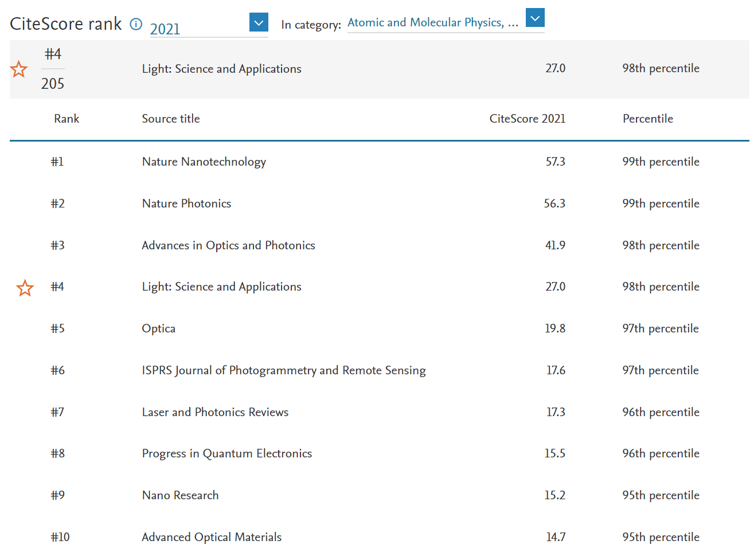The width and height of the screenshot is (754, 560).
Task: Select Laser and Photonics Reviews
Action: point(215,412)
